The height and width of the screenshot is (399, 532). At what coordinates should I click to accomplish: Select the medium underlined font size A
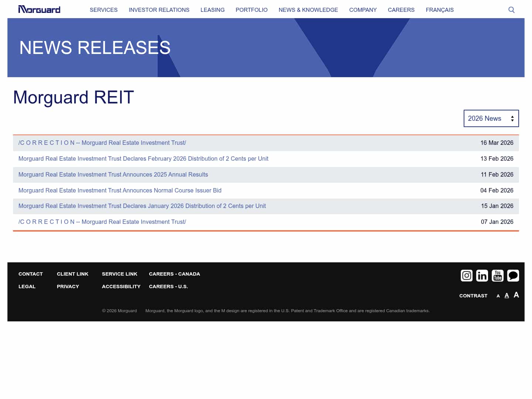pyautogui.click(x=507, y=295)
